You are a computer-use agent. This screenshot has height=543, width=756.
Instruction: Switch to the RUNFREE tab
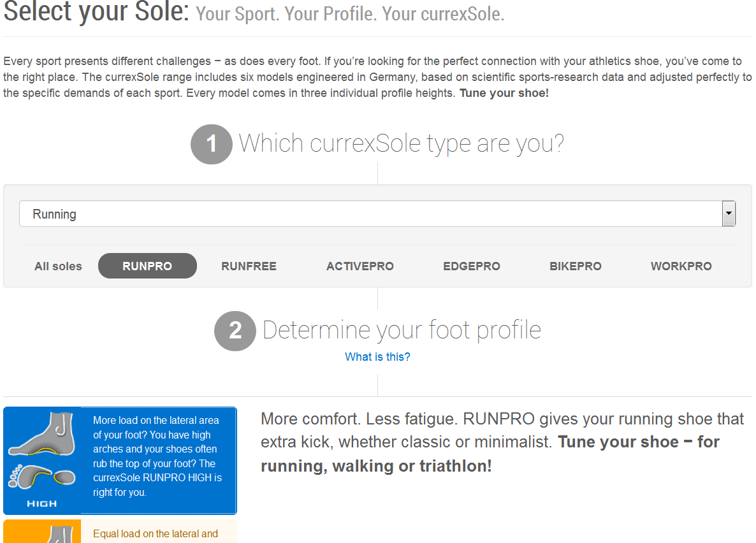[249, 266]
